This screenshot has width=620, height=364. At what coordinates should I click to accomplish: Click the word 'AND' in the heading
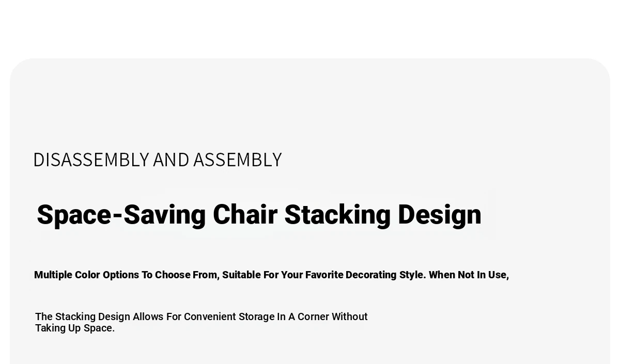(171, 160)
